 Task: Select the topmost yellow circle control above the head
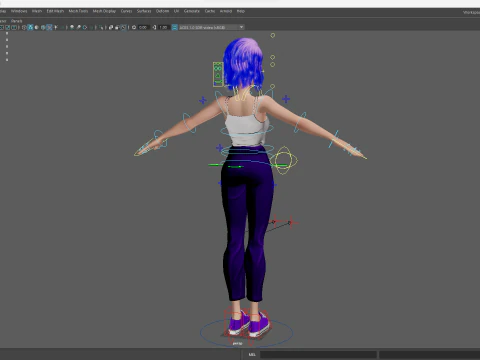point(273,35)
